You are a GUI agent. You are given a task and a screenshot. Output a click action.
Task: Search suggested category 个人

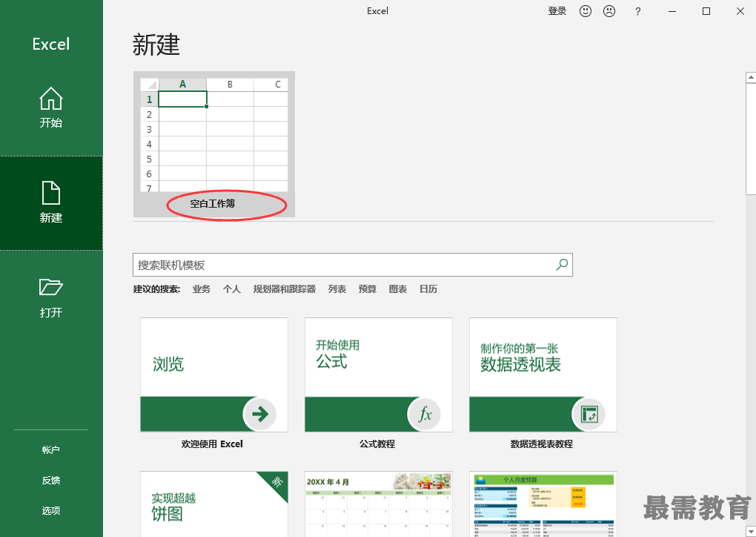point(232,289)
